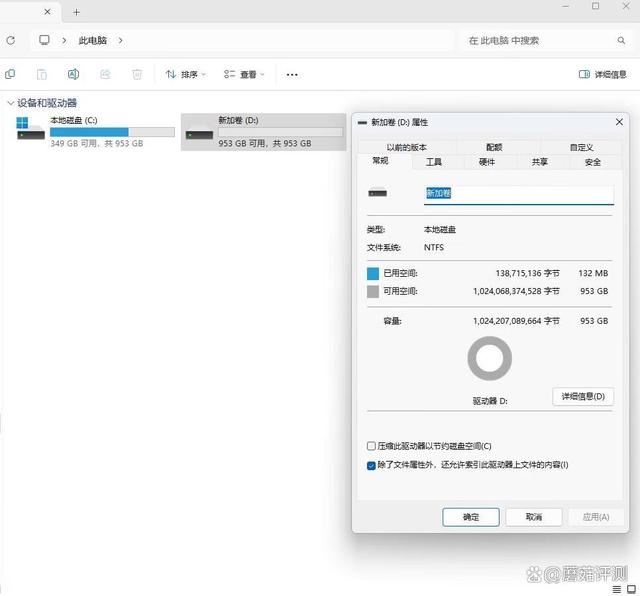Screen dimensions: 640x596
Task: Open the 排序 sort dropdown
Action: point(185,74)
